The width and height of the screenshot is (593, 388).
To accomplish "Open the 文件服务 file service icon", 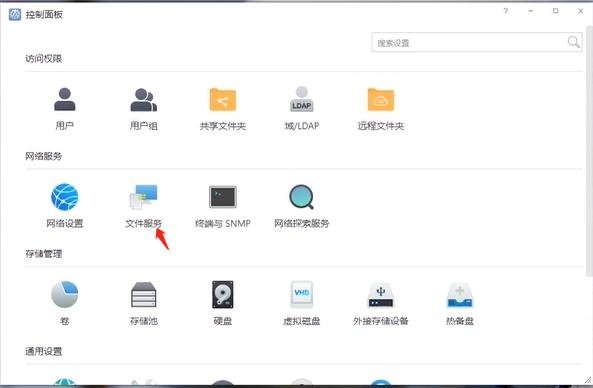I will click(143, 197).
